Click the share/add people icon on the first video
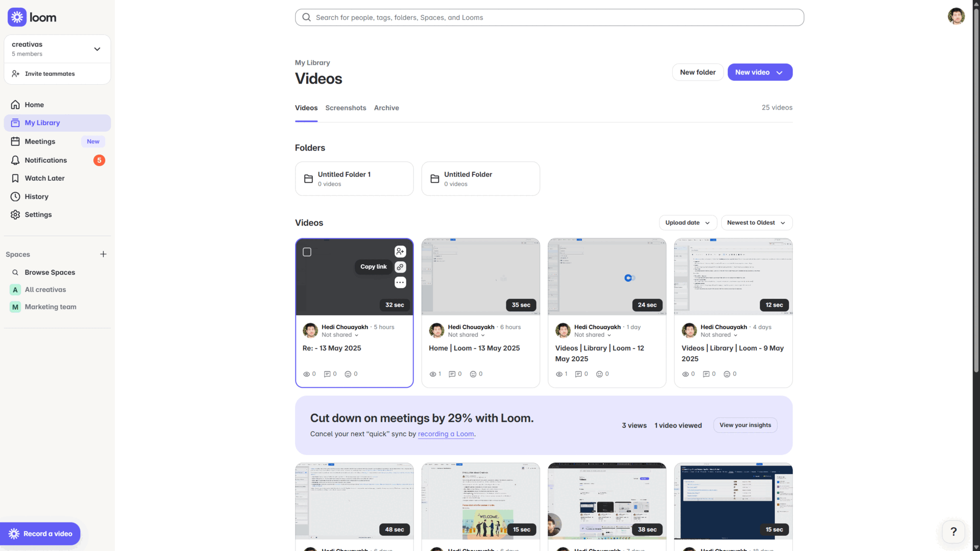Viewport: 980px width, 551px height. (400, 252)
